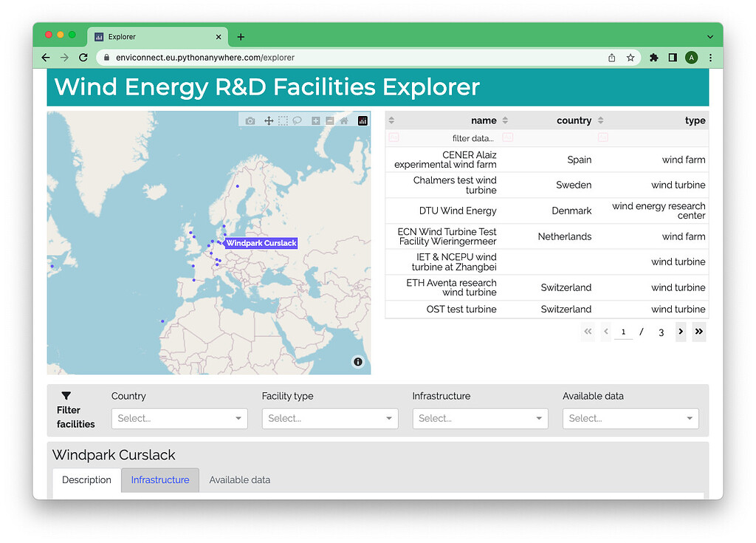Open the Country filter dropdown
756x543 pixels.
pyautogui.click(x=179, y=418)
